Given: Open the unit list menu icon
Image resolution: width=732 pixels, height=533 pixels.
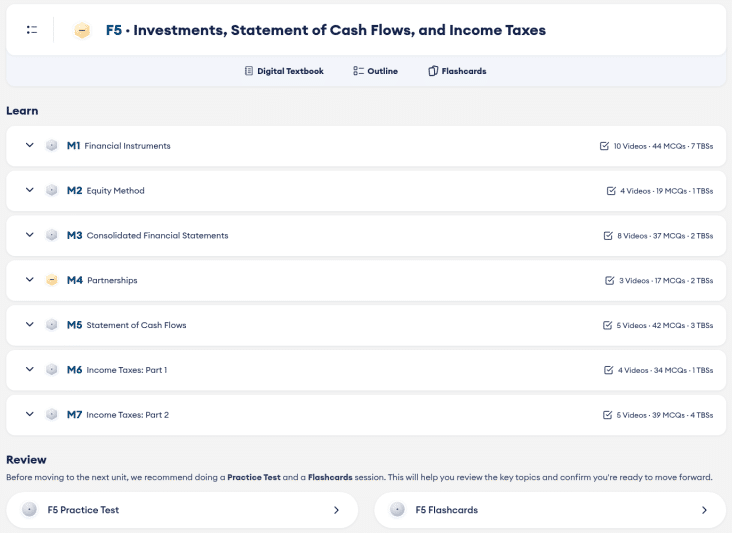Looking at the screenshot, I should pos(32,30).
